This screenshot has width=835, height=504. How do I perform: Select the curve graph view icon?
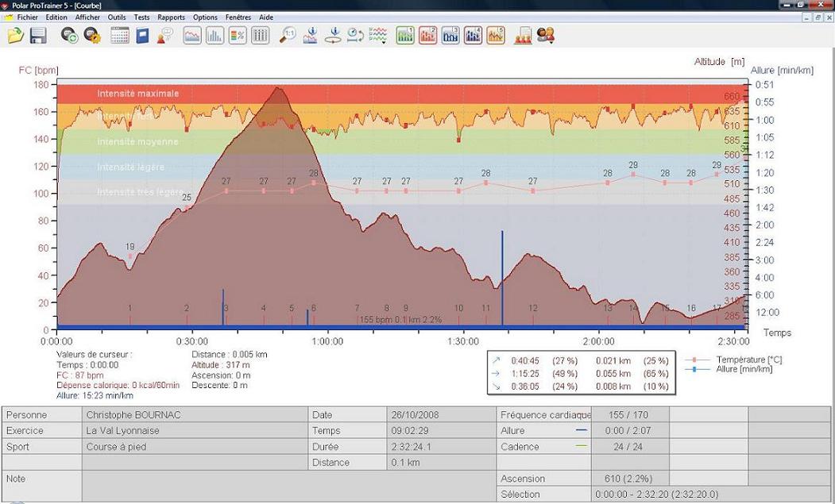click(192, 36)
